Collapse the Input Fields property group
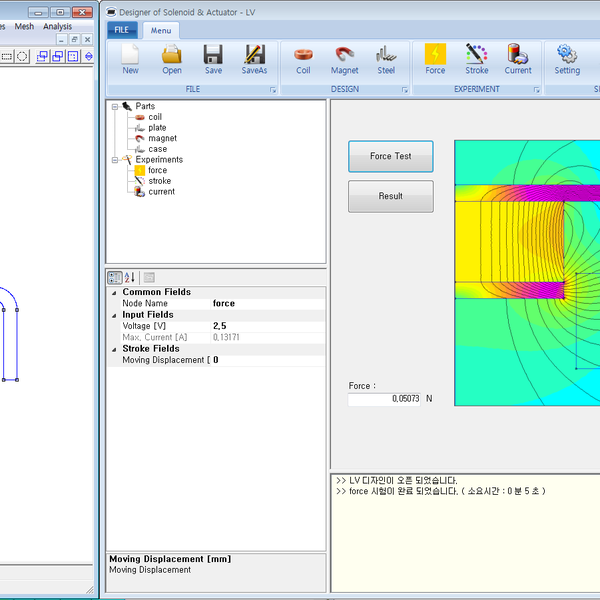This screenshot has width=600, height=600. click(x=112, y=315)
